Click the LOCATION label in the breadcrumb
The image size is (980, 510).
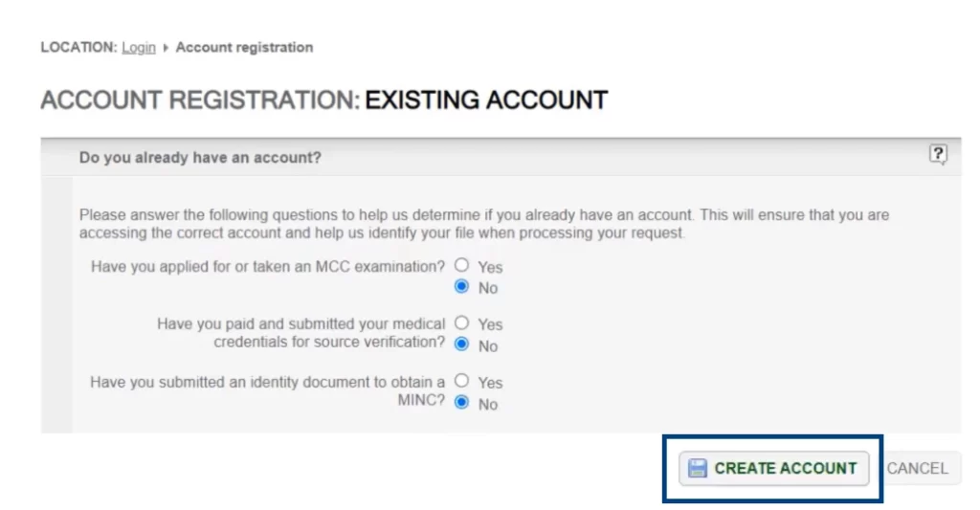coord(78,48)
